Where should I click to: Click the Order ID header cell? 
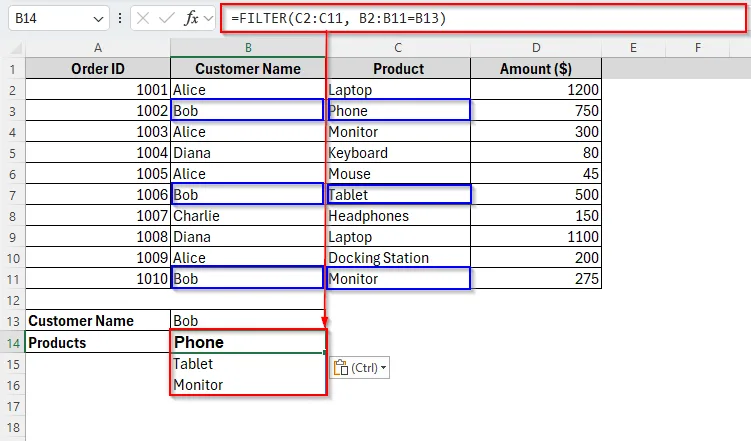point(98,69)
